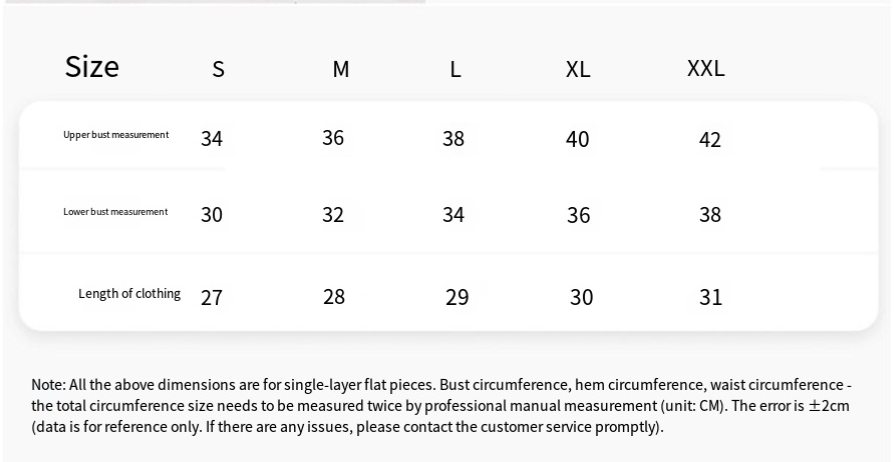Click lower bust value 32 for M

pos(333,215)
